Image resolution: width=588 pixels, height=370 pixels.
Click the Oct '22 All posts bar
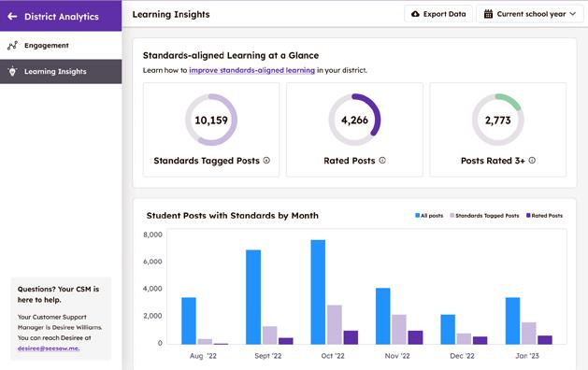(x=318, y=292)
